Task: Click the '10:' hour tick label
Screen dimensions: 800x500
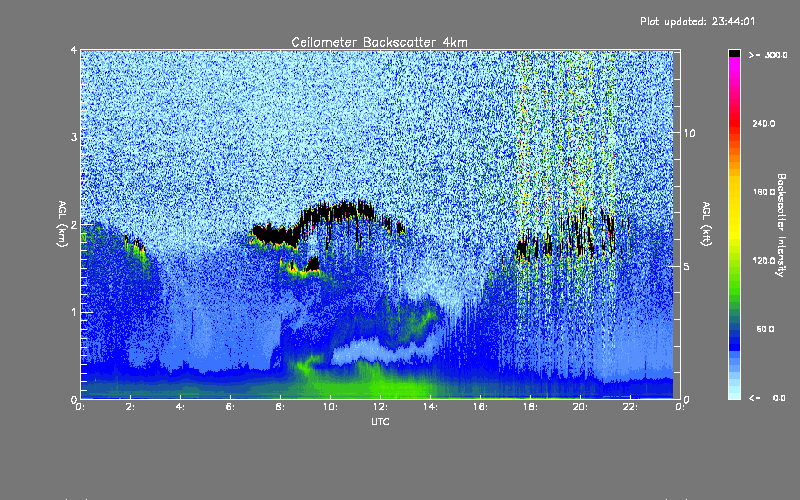Action: [330, 407]
